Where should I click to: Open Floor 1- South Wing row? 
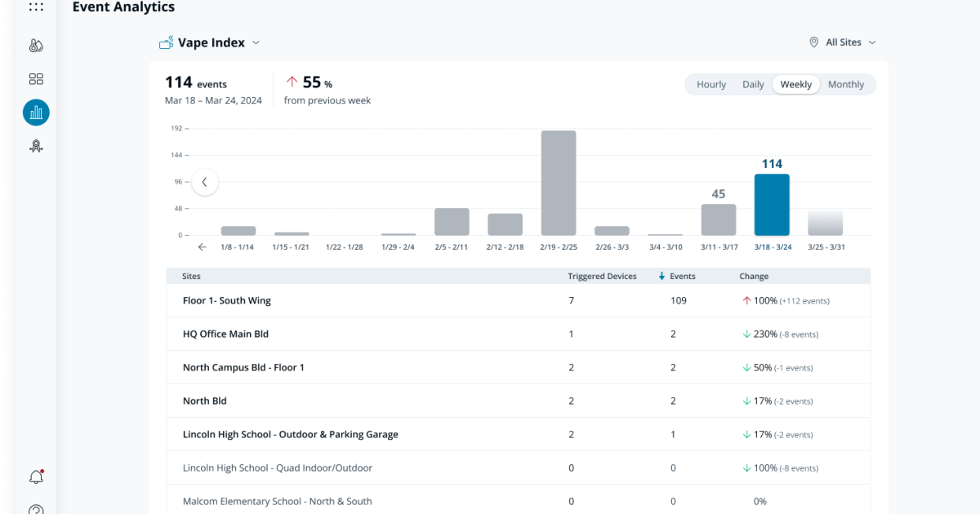519,301
